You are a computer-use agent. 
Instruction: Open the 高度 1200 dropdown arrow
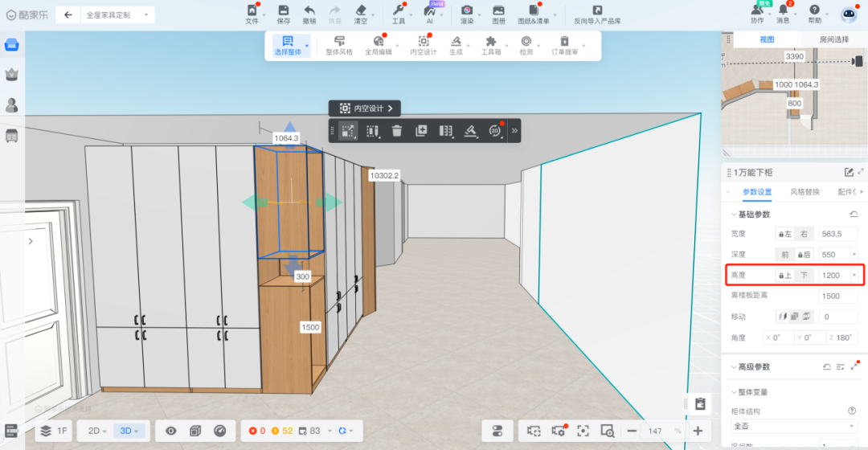click(854, 275)
